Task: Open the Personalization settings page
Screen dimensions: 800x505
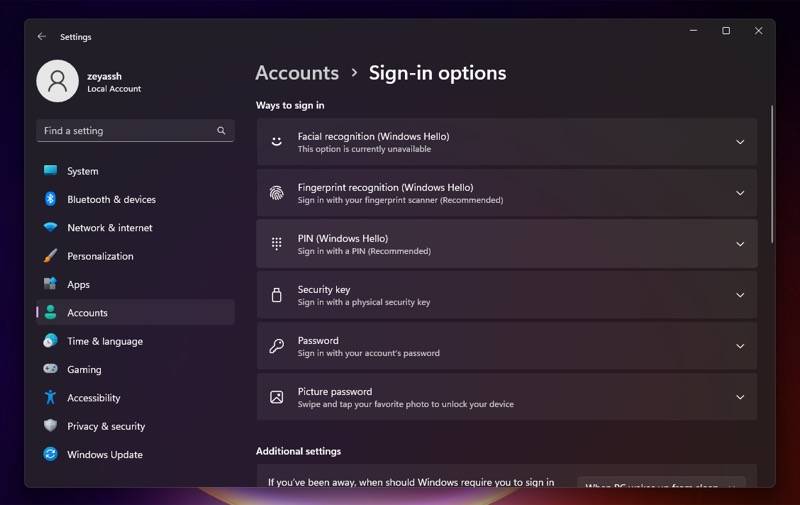Action: coord(100,256)
